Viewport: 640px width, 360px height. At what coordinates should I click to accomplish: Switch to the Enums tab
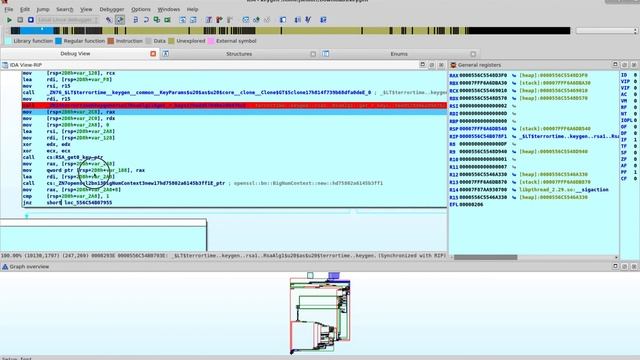coord(399,53)
